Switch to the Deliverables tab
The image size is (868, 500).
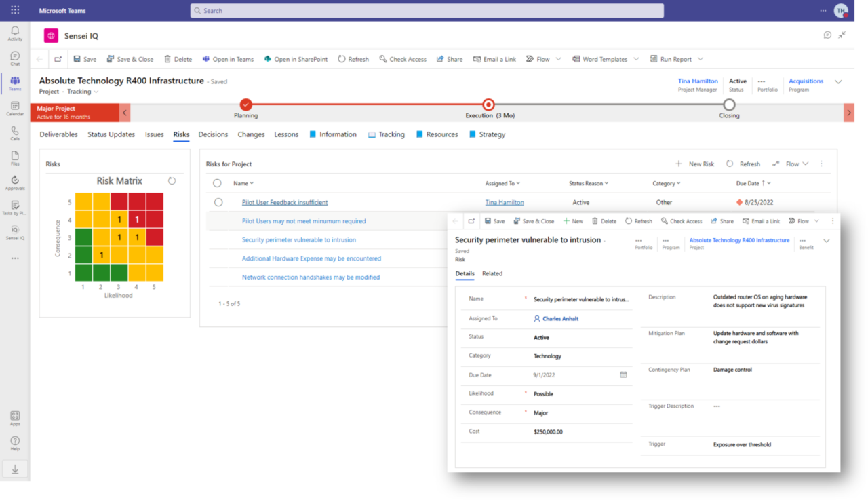(x=58, y=134)
